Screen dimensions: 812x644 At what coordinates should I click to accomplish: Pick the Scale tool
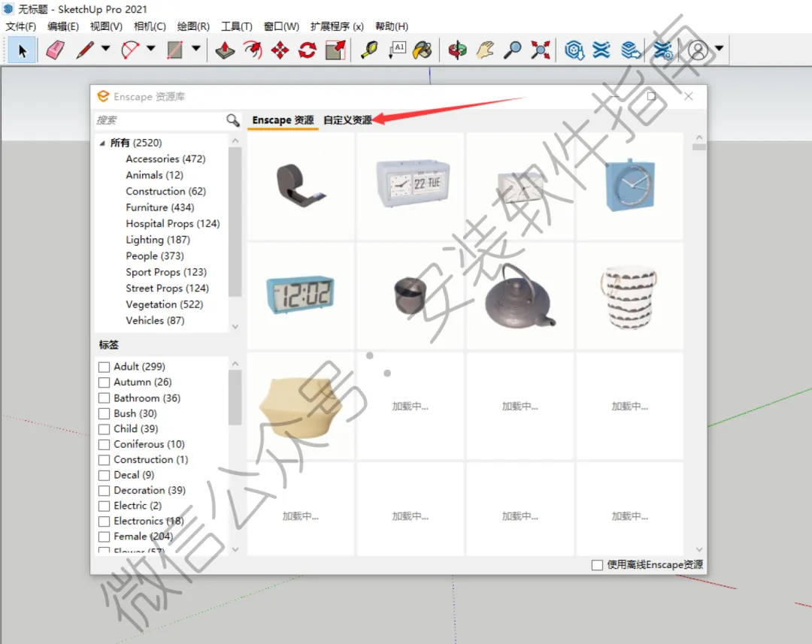335,50
